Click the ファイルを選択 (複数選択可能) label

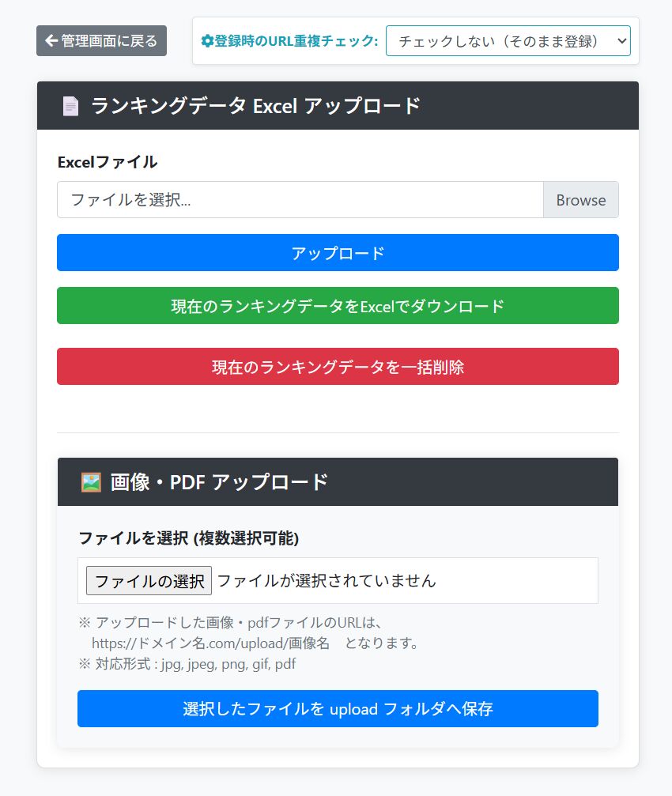pos(189,538)
